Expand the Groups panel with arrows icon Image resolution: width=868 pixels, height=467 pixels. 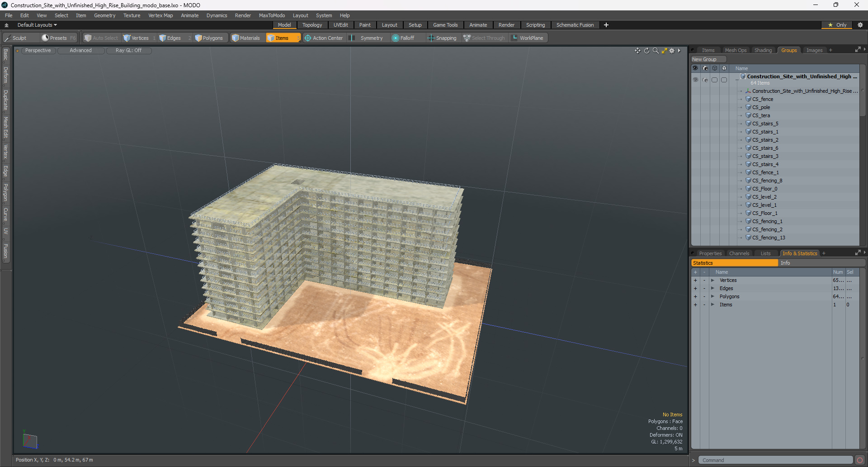[x=858, y=50]
